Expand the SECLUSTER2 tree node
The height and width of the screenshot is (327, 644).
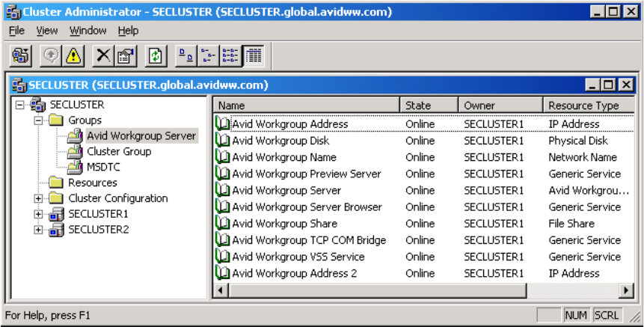point(38,230)
